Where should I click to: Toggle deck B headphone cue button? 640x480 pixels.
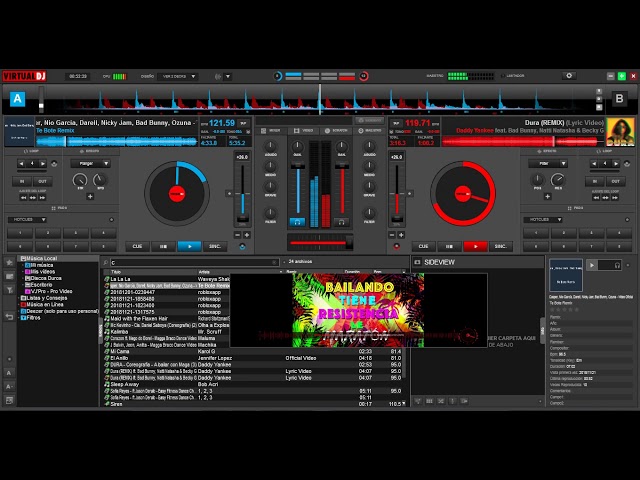pyautogui.click(x=341, y=222)
